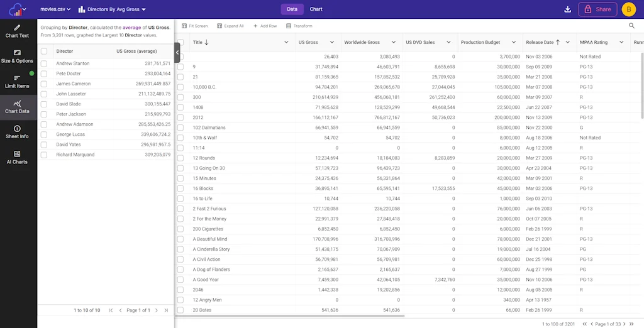Select the Limit Items sidebar icon
644x328 pixels.
click(x=17, y=82)
